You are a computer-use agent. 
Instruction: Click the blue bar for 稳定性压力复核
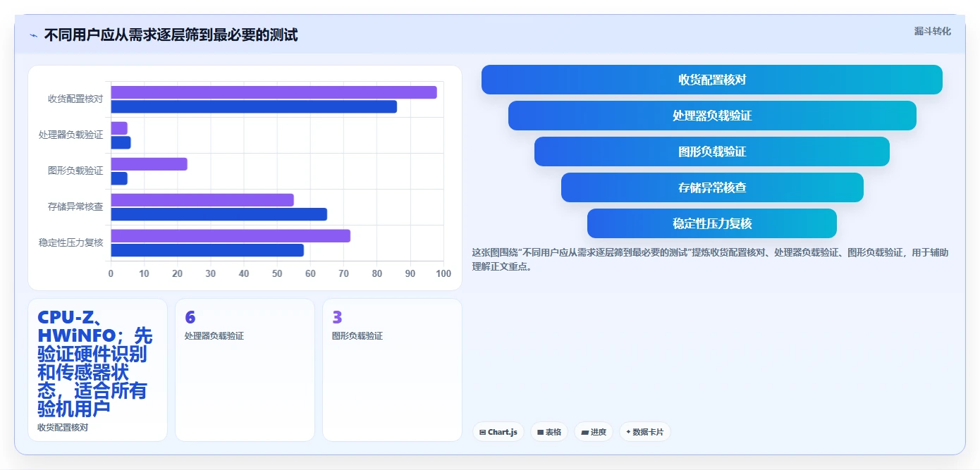click(x=207, y=250)
